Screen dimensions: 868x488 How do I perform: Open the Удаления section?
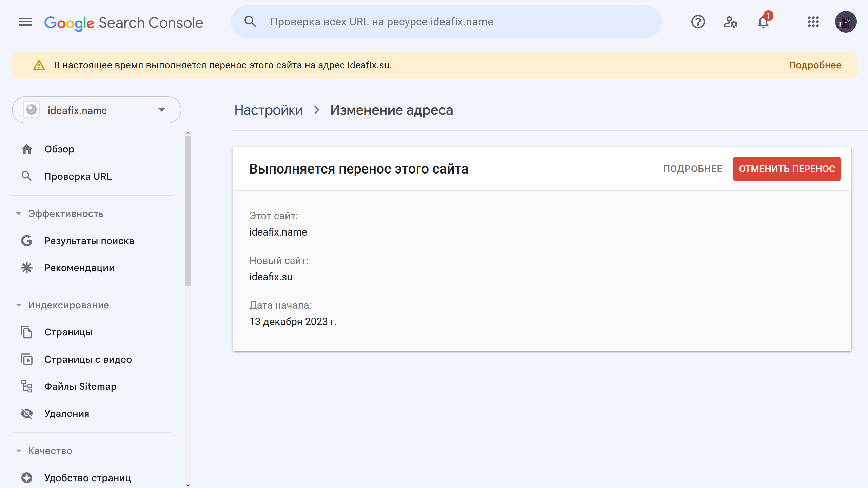point(67,414)
